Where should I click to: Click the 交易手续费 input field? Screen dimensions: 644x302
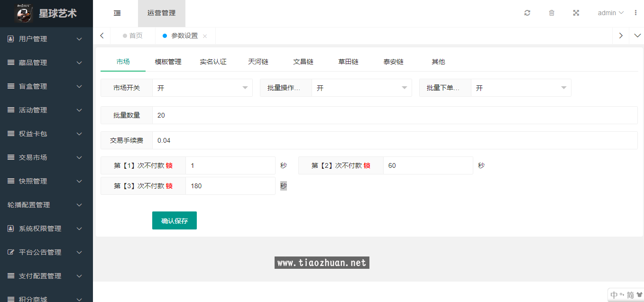(395, 140)
